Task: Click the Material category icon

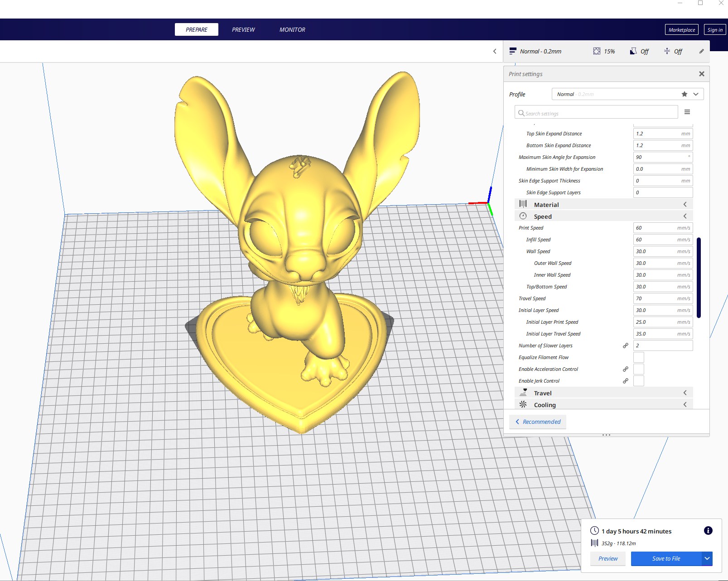Action: pos(523,204)
